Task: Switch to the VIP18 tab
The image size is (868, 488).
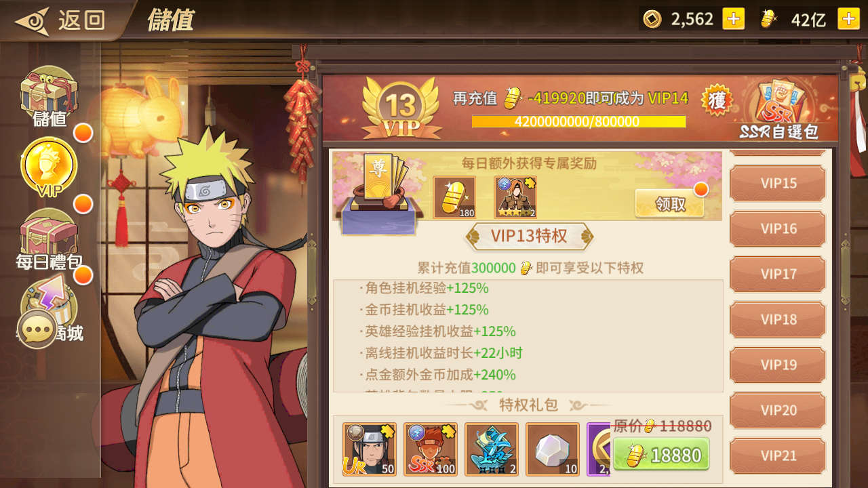Action: 778,320
